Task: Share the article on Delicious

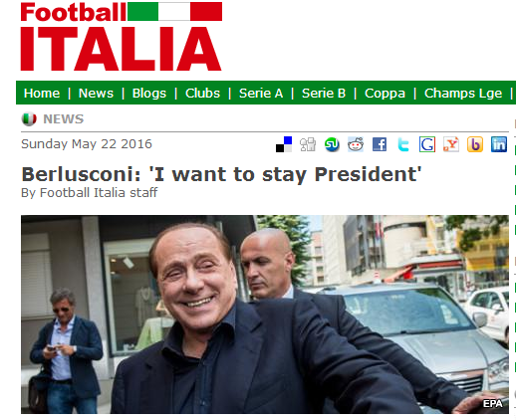Action: 284,144
